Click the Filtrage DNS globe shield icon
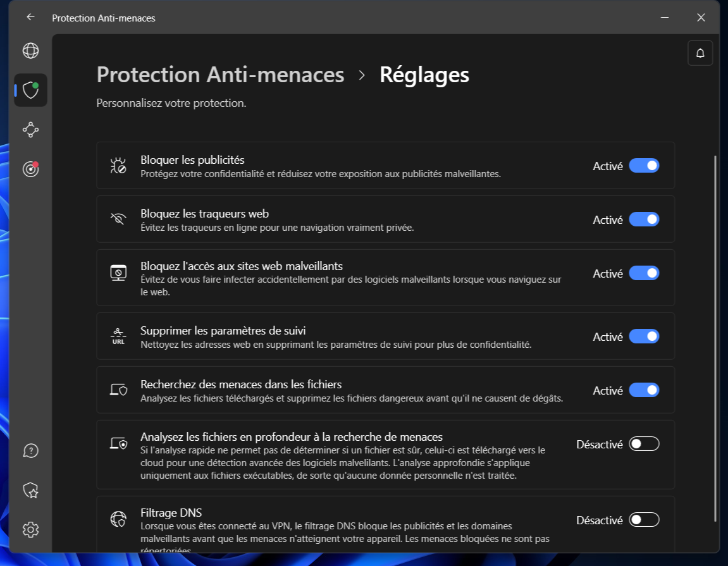The image size is (728, 566). coord(118,519)
